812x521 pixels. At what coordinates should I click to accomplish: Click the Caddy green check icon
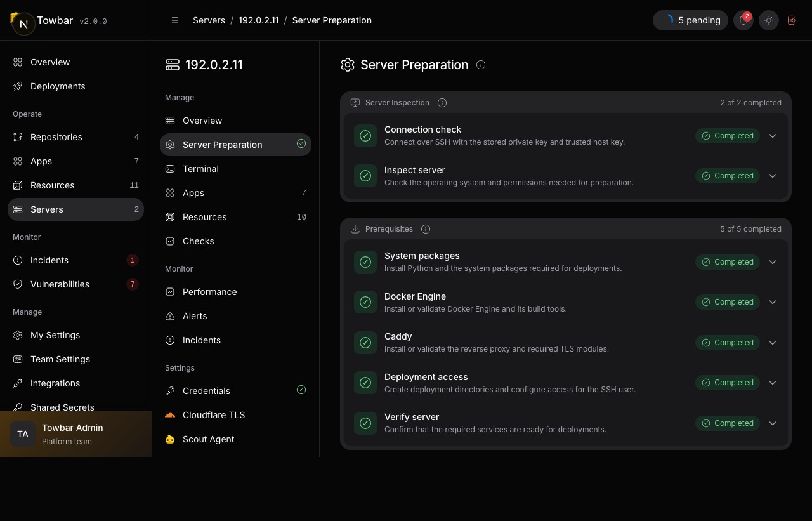365,343
